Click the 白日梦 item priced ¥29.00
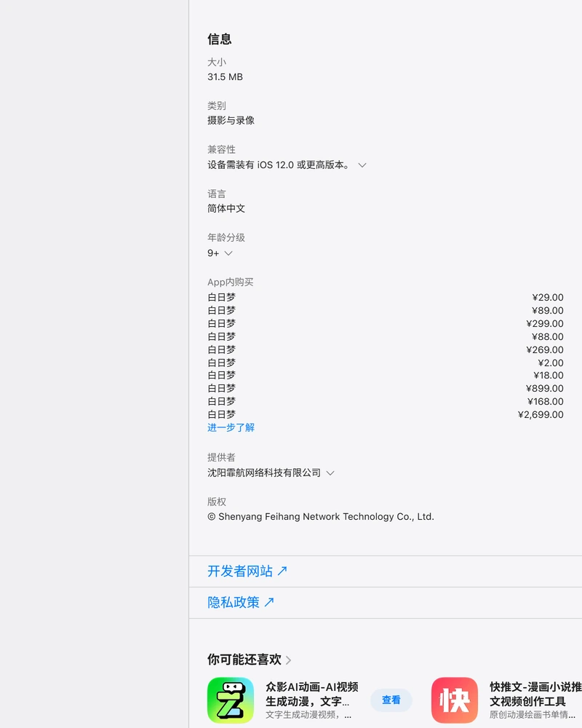Viewport: 582px width, 728px height. 221,297
